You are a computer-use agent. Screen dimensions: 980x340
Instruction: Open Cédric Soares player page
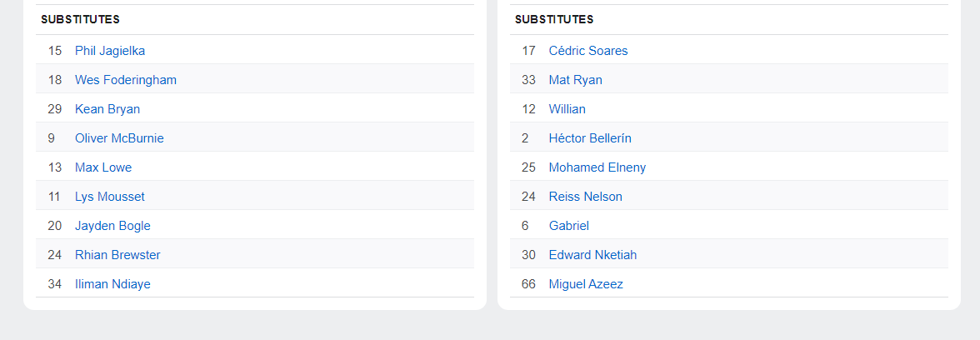(x=588, y=51)
